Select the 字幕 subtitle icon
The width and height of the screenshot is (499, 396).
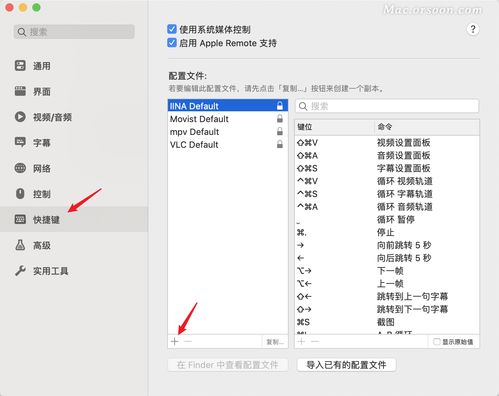coord(20,142)
